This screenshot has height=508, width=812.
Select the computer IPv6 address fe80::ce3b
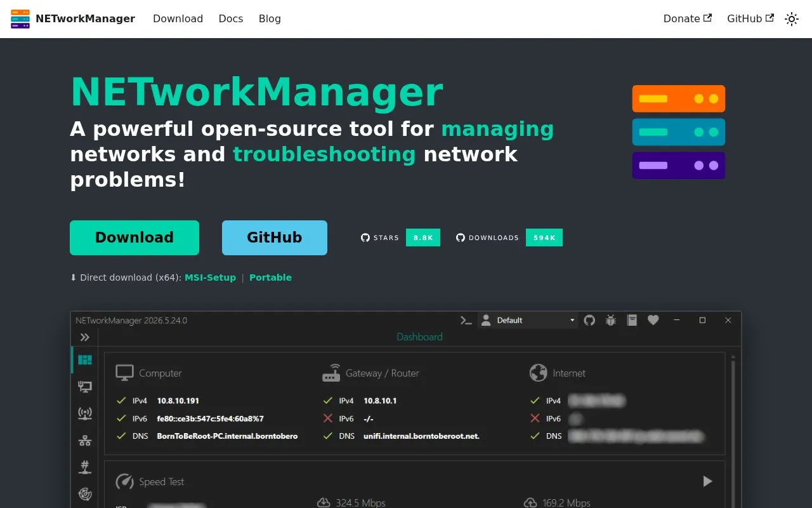click(211, 418)
